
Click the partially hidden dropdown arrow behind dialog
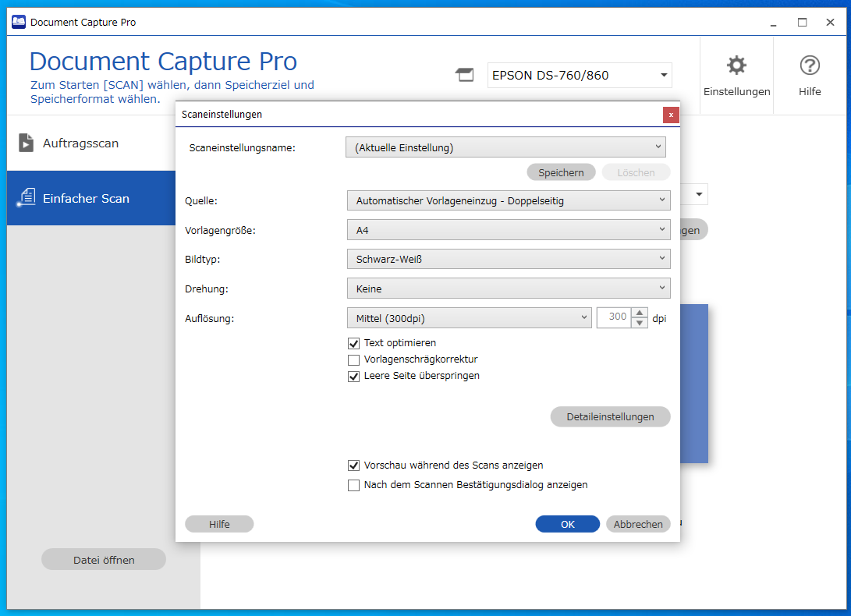pyautogui.click(x=698, y=194)
